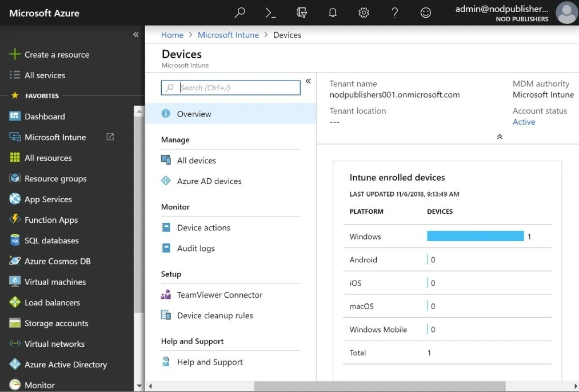Click the Azure Active Directory icon
The width and height of the screenshot is (579, 392).
(15, 365)
